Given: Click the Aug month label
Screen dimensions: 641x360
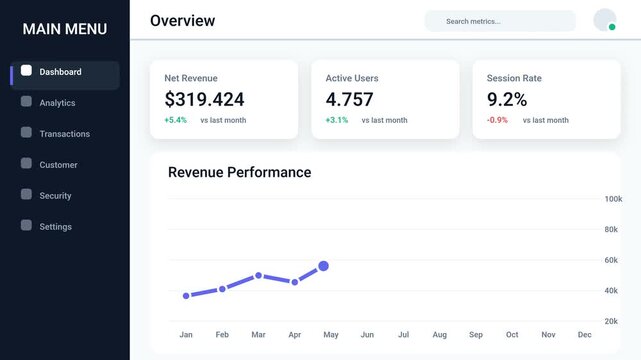Looking at the screenshot, I should click(x=439, y=335).
